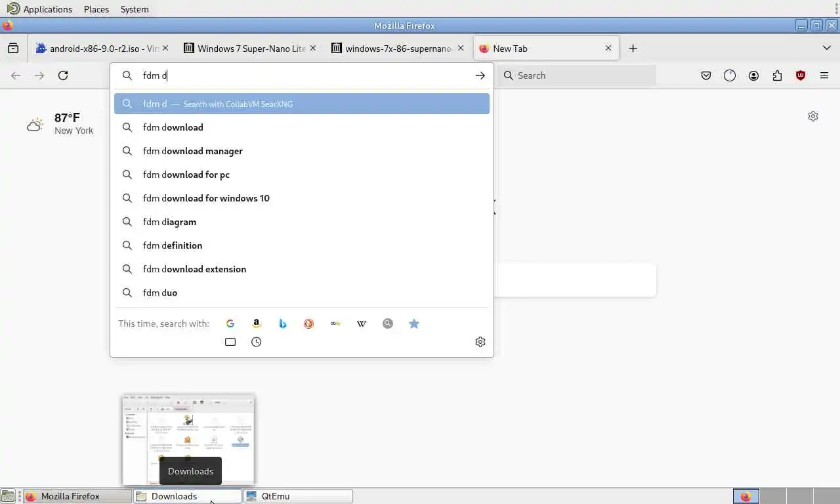Close the Windows 7 Super-Nano Lite tab

point(313,49)
